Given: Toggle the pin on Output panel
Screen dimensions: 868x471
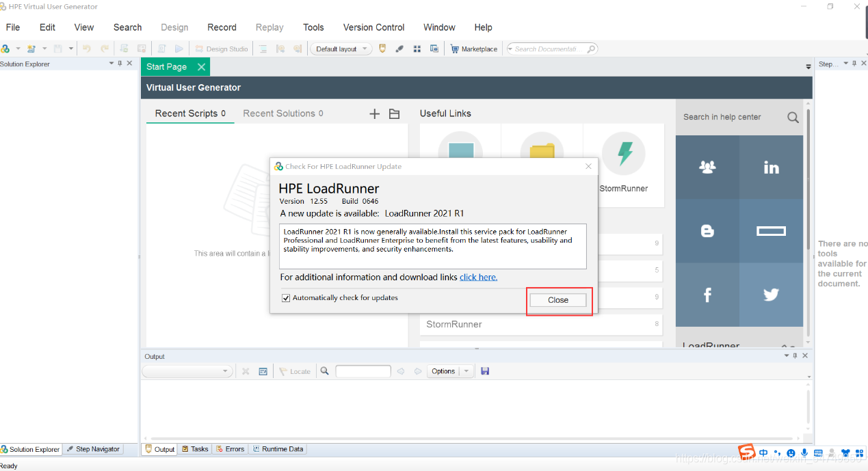Looking at the screenshot, I should [795, 356].
